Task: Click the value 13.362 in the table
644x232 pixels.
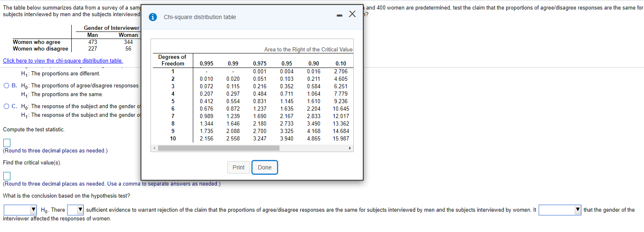Action: point(341,123)
